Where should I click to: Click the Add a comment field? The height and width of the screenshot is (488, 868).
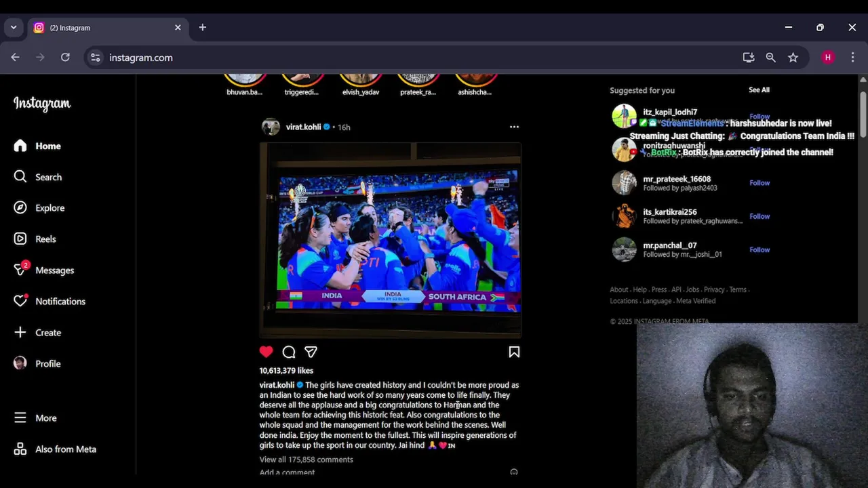pyautogui.click(x=287, y=472)
